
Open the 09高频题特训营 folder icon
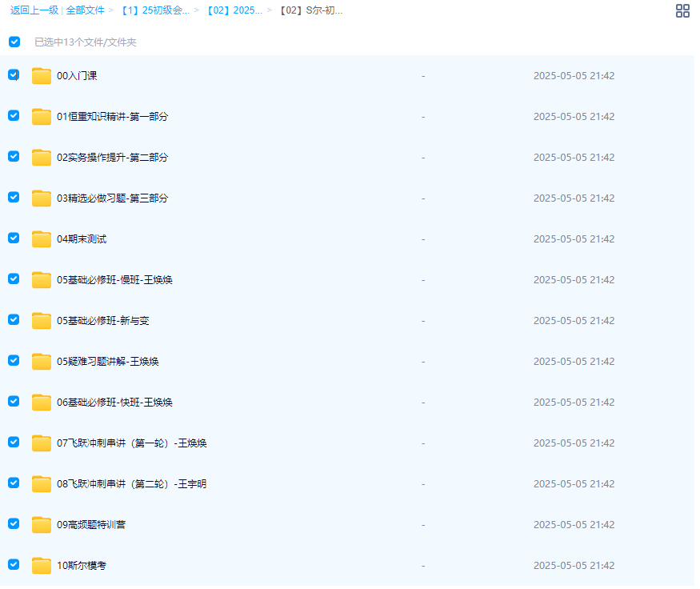pos(41,525)
